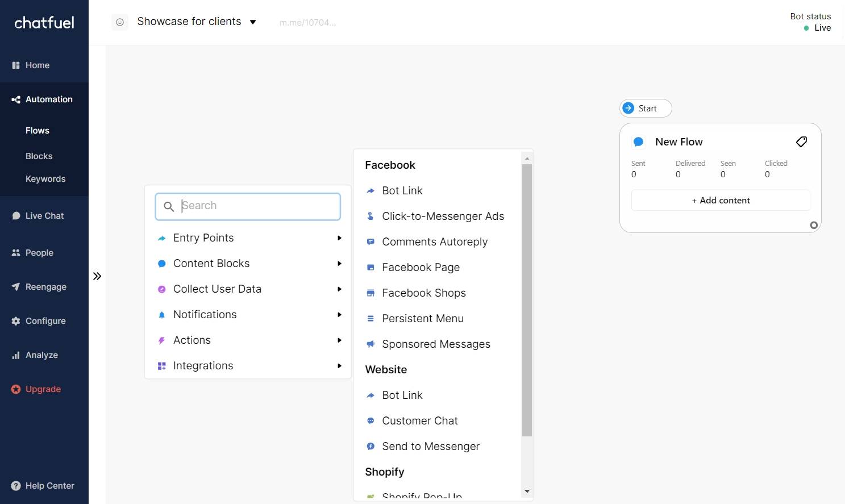The height and width of the screenshot is (504, 845).
Task: Click the tag icon on New Flow
Action: 802,142
